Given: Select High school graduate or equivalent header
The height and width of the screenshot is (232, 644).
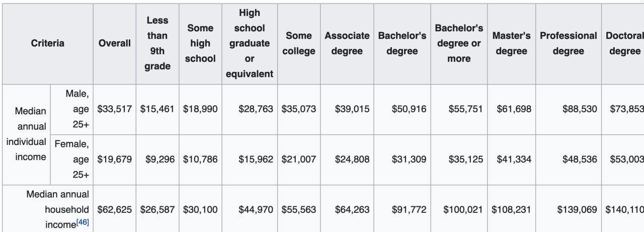Looking at the screenshot, I should click(x=250, y=43).
